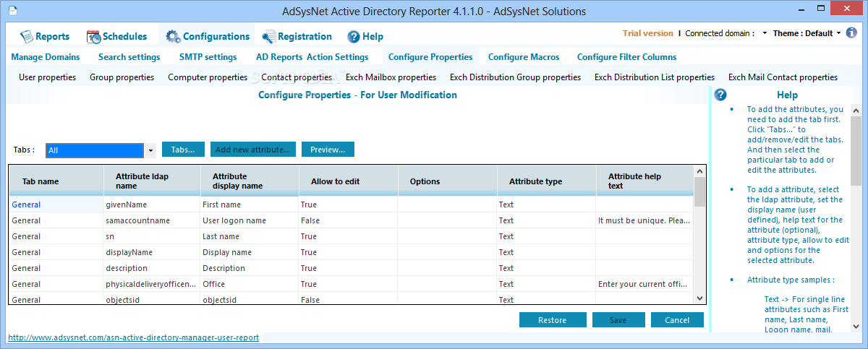Click the application icon in title bar
The image size is (868, 349).
click(x=12, y=11)
